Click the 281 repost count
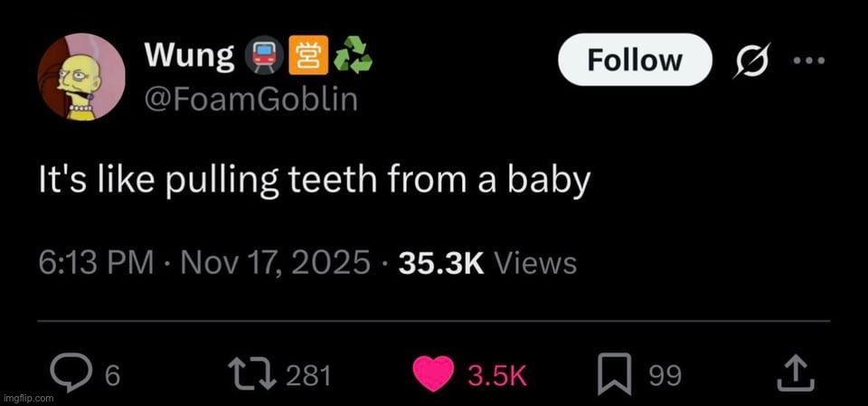Viewport: 868px width, 406px height. (310, 374)
